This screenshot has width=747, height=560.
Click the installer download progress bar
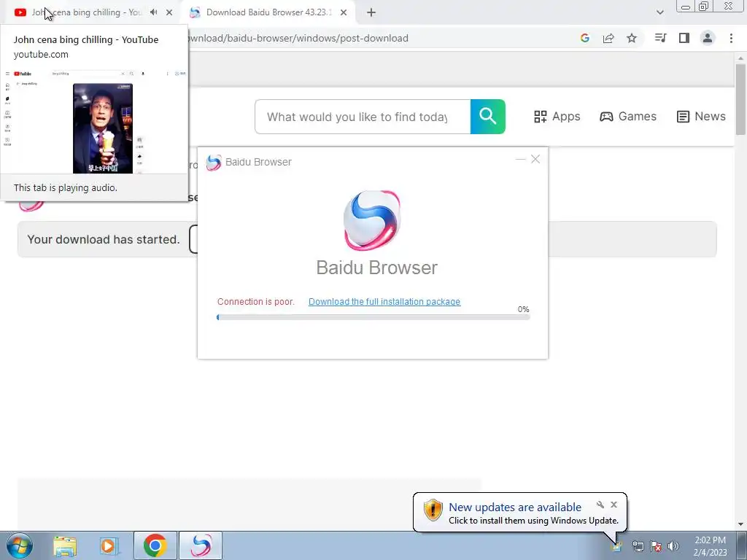(x=373, y=317)
